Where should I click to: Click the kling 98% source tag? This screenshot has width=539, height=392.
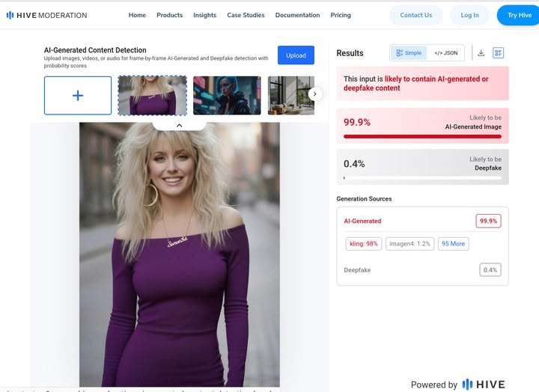pos(364,244)
